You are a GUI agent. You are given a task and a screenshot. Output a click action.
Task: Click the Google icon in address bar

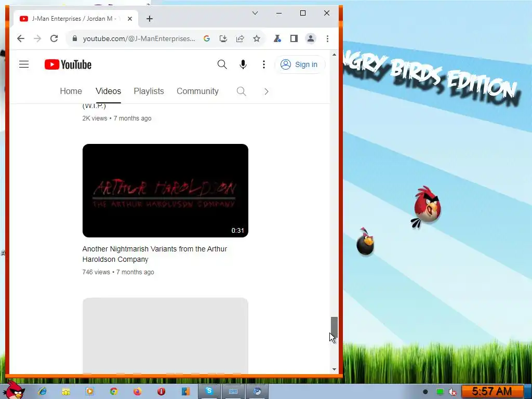pos(206,38)
